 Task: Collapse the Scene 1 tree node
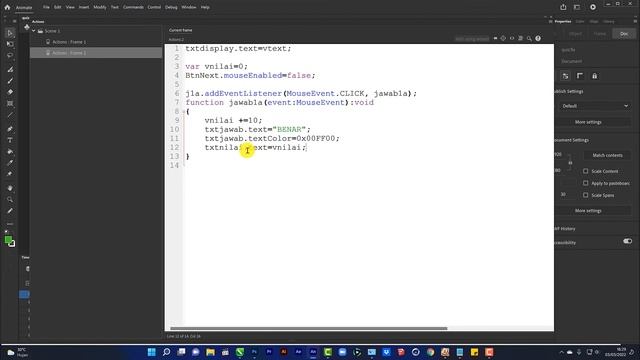point(34,31)
